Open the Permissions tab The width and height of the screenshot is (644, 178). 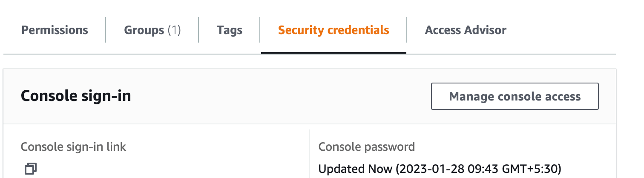point(55,30)
